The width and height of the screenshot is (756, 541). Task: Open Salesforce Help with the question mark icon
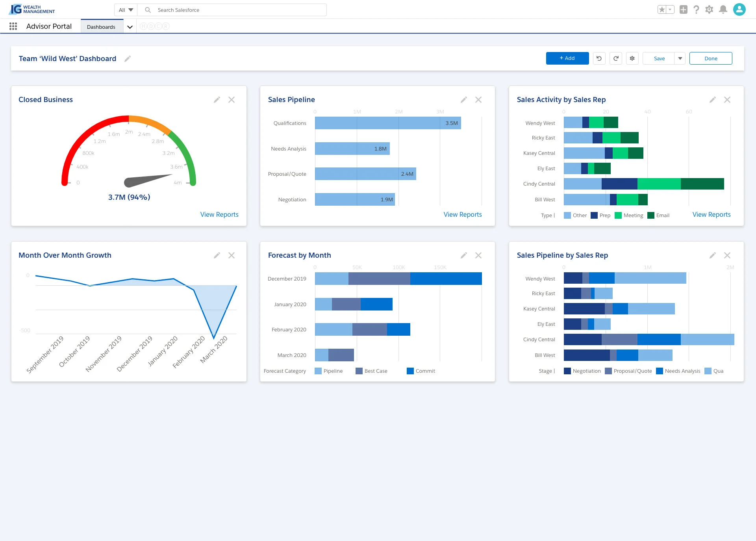696,9
